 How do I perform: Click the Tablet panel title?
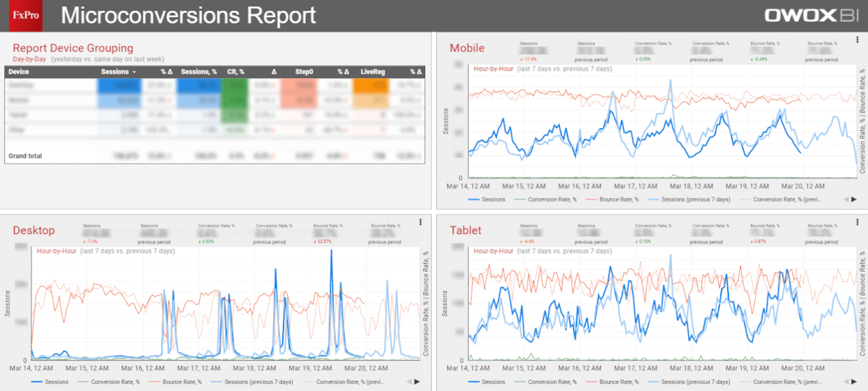467,230
